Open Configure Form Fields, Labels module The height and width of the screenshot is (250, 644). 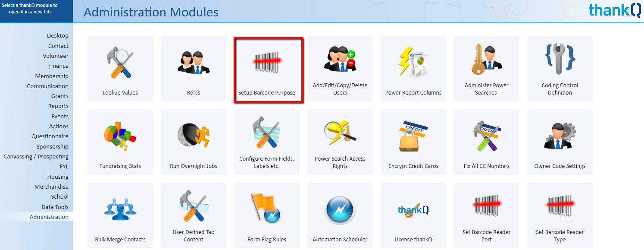tap(267, 142)
